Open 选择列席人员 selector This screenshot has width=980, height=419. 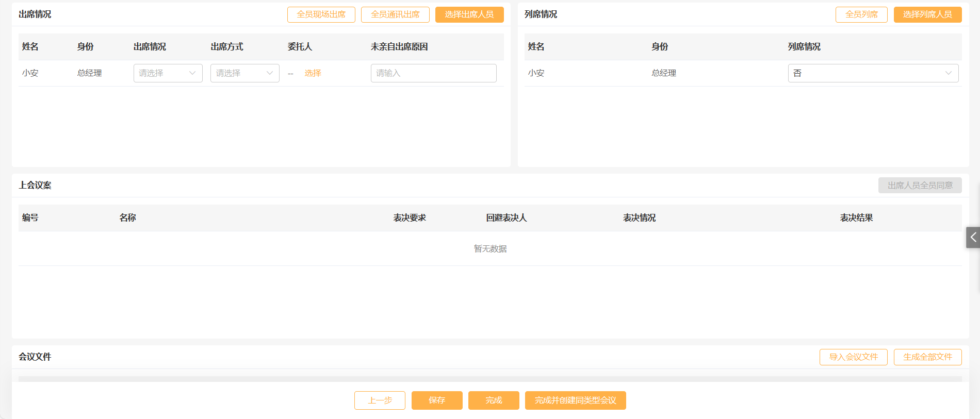click(x=927, y=14)
